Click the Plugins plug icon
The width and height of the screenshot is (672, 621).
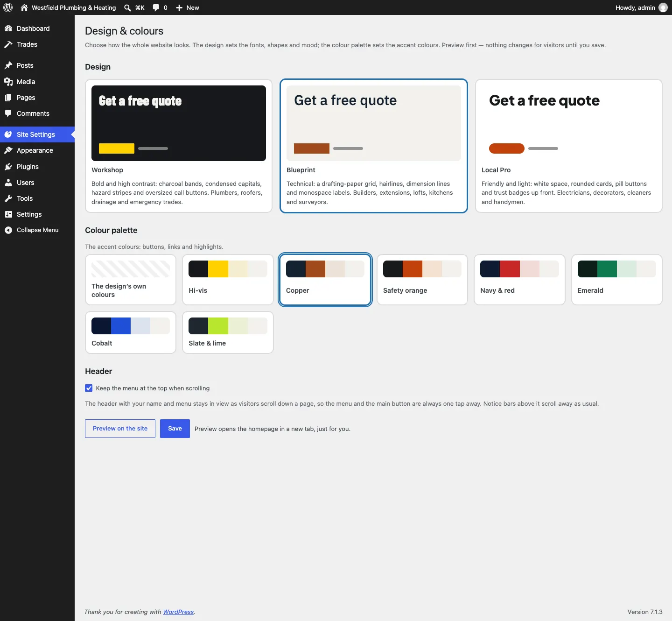point(8,167)
